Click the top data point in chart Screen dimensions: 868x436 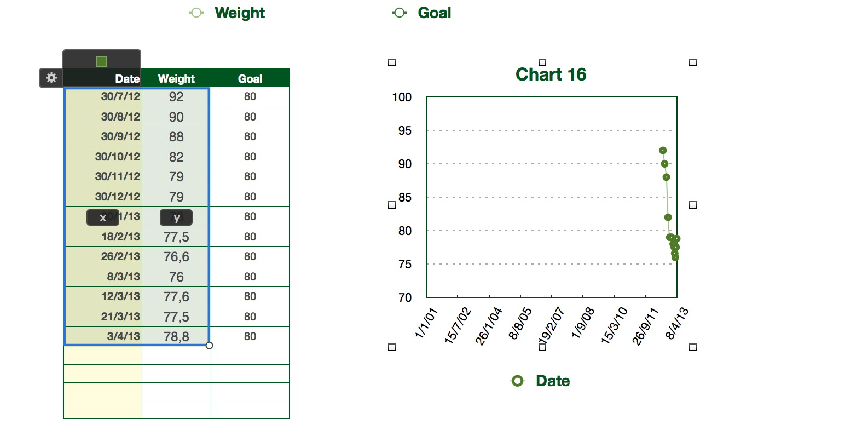[663, 150]
